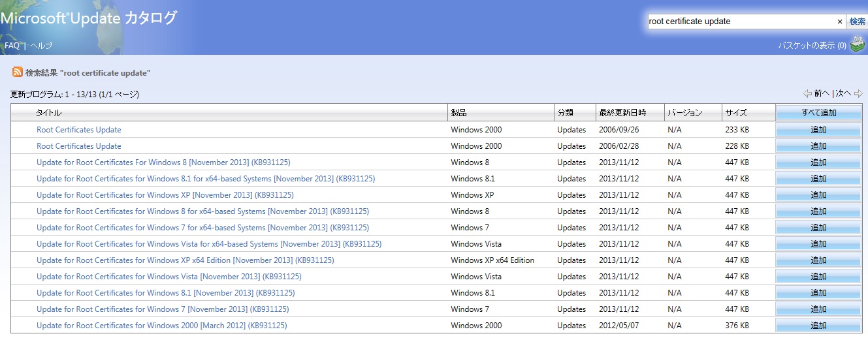
Task: Open the Windows 8.1 x64-based Systems update link
Action: [206, 179]
